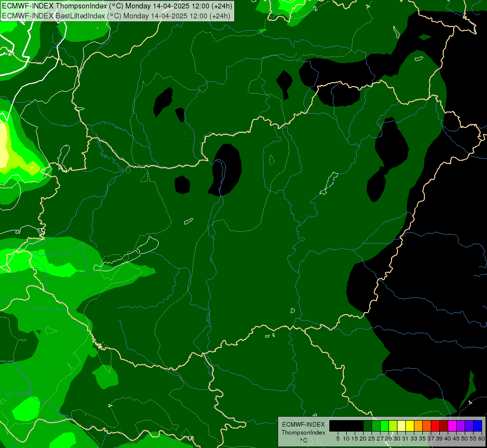
Task: Click the purple 45–50 legend swatch
Action: click(461, 426)
